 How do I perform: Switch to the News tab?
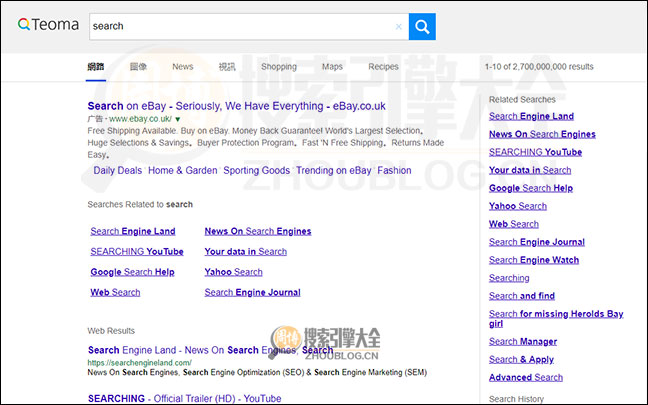pyautogui.click(x=182, y=67)
